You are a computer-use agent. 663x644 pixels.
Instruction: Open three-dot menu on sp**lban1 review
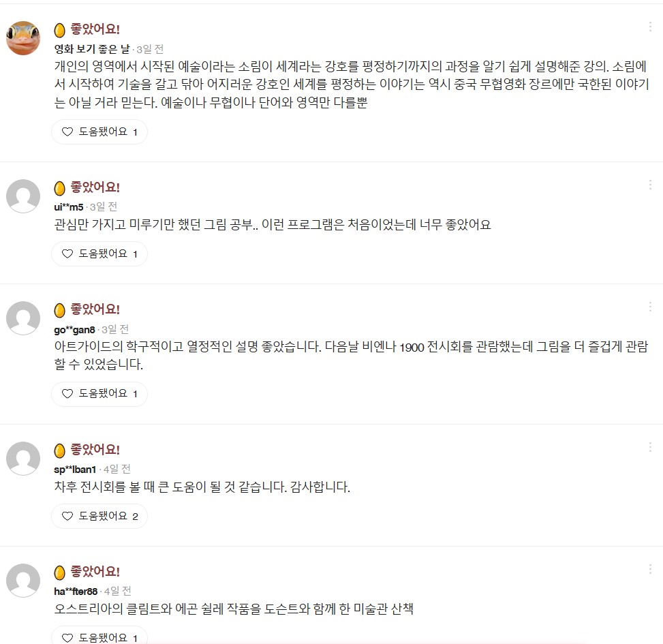pos(650,447)
